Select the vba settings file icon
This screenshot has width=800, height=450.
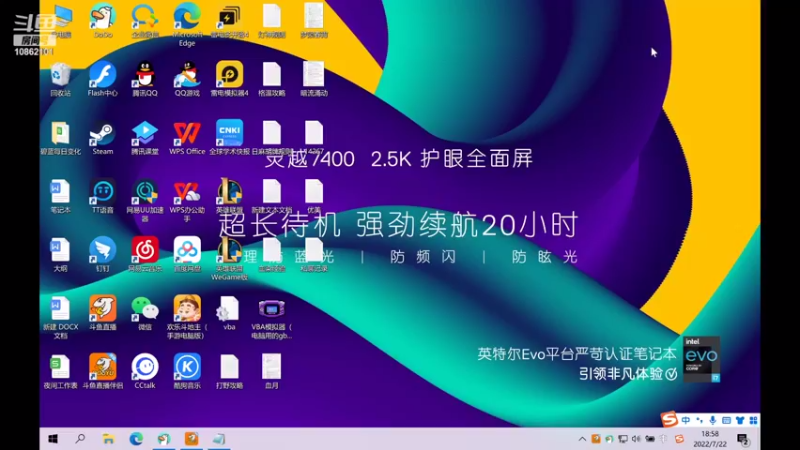(x=229, y=313)
